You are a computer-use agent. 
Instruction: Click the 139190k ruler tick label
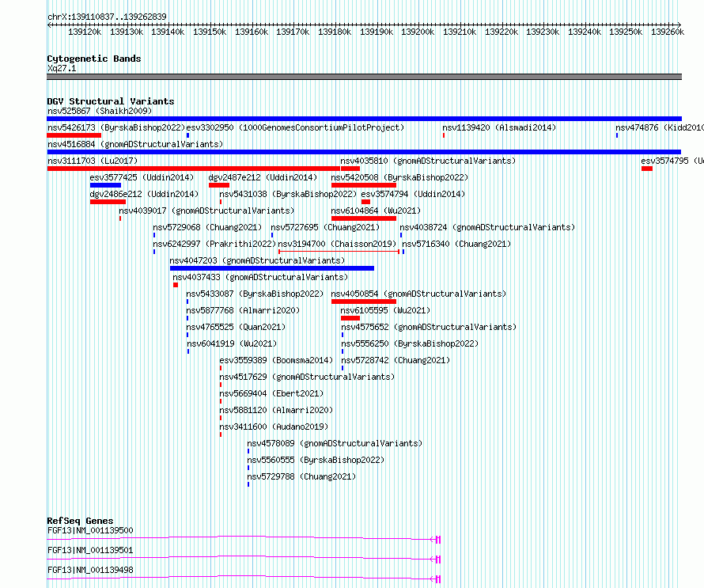(377, 32)
